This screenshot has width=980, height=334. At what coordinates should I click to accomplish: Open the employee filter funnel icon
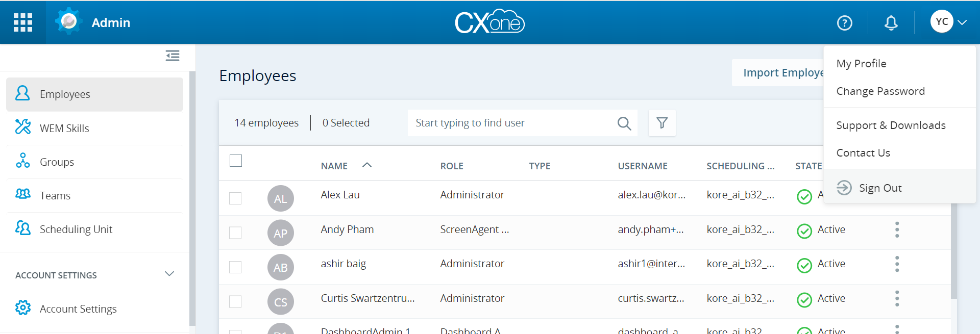[x=662, y=123]
